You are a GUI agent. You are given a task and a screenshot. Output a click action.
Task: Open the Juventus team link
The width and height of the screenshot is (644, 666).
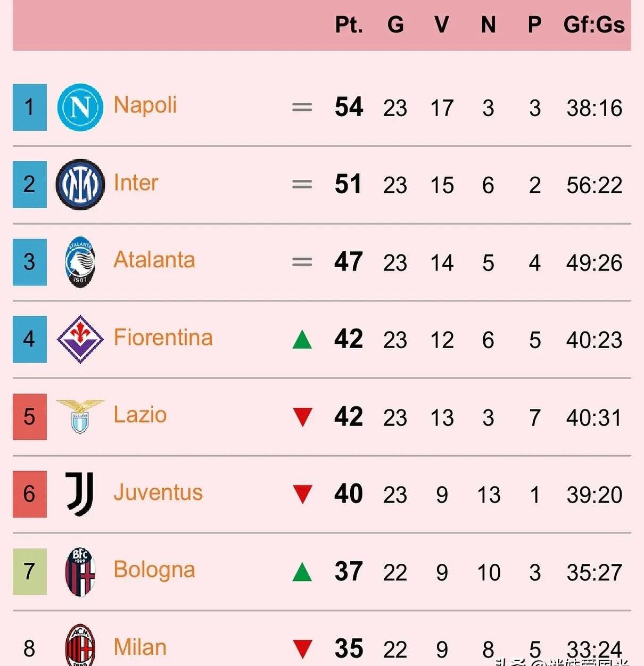pyautogui.click(x=158, y=492)
